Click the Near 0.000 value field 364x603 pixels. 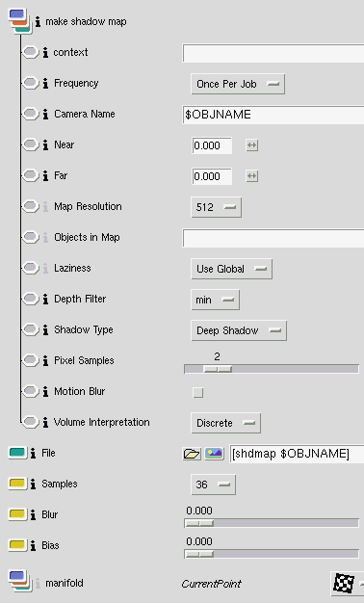coord(212,145)
